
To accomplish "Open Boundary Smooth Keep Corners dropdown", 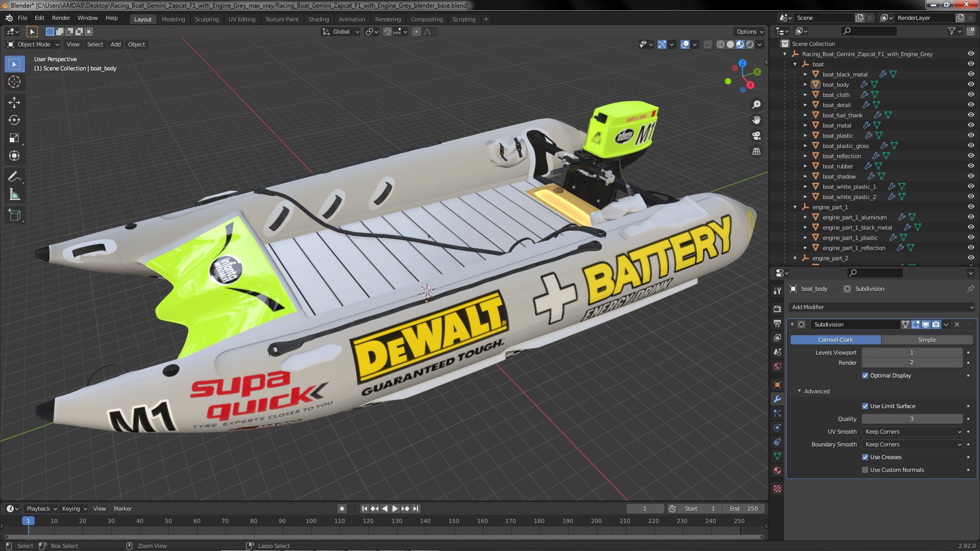I will (912, 444).
